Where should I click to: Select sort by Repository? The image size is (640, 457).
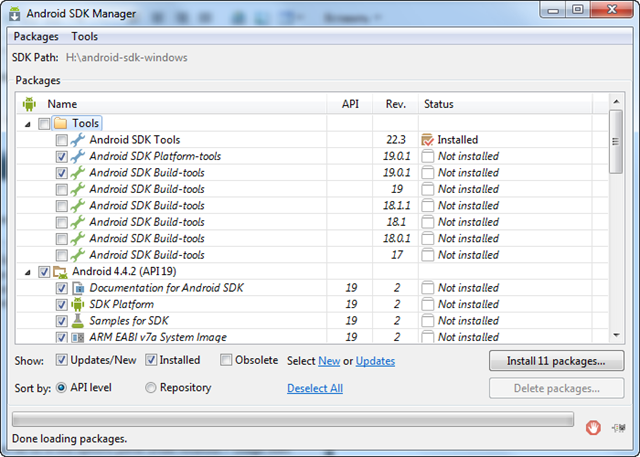tap(151, 387)
